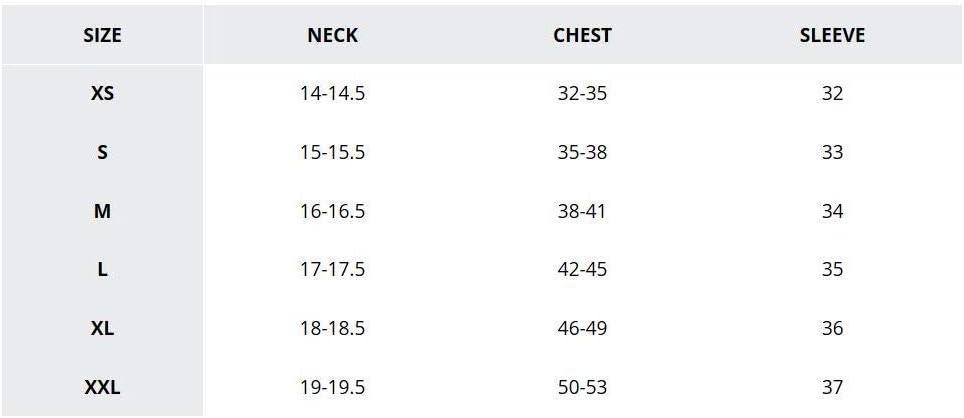
Task: Click the 50-53 chest measurement cell
Action: coord(582,387)
